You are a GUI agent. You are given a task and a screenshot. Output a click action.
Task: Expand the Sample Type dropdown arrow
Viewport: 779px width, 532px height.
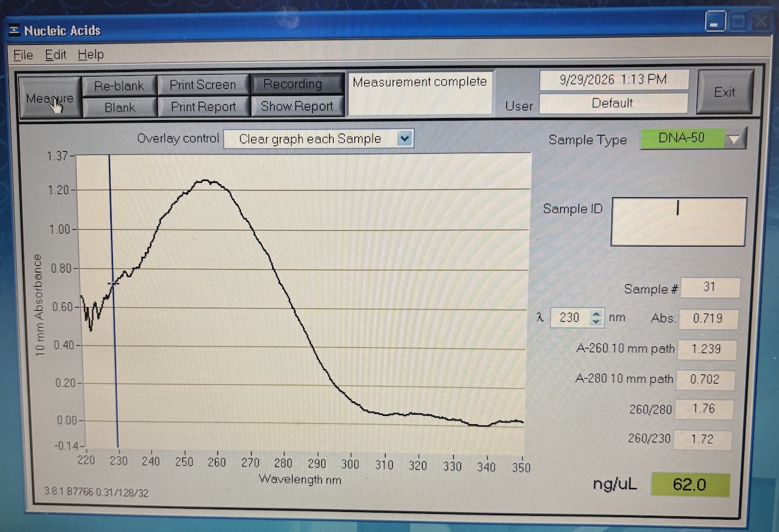[735, 139]
